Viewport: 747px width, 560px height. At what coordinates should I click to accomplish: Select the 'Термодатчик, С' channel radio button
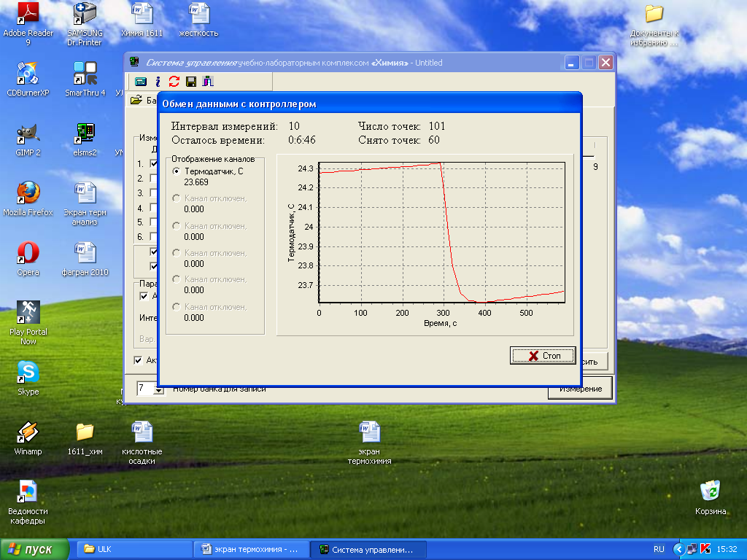tap(177, 171)
